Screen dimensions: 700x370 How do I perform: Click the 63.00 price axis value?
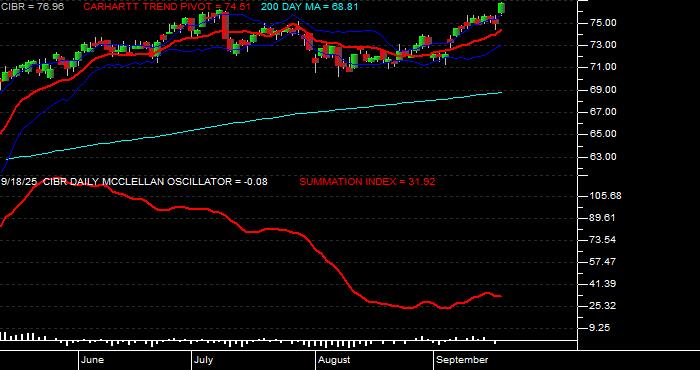click(604, 156)
